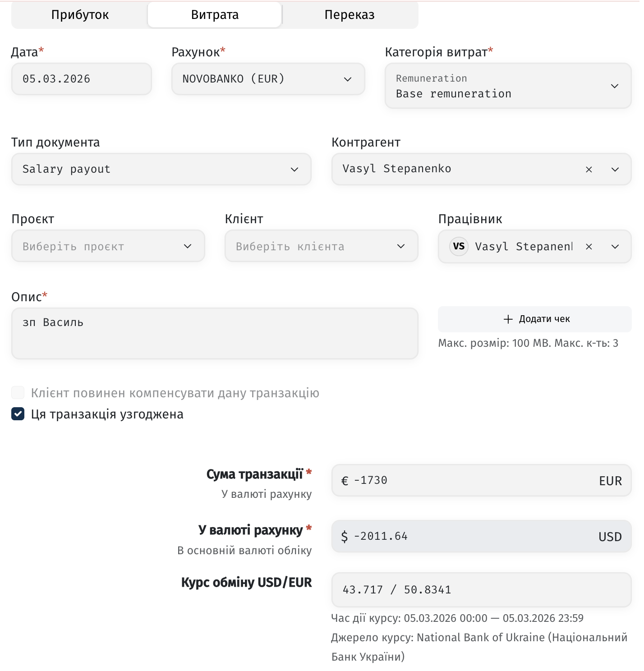The height and width of the screenshot is (671, 644).
Task: Click the Додати чек button
Action: click(534, 319)
